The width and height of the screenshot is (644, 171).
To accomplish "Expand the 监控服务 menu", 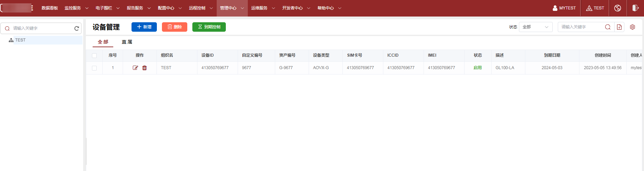I will pyautogui.click(x=76, y=8).
